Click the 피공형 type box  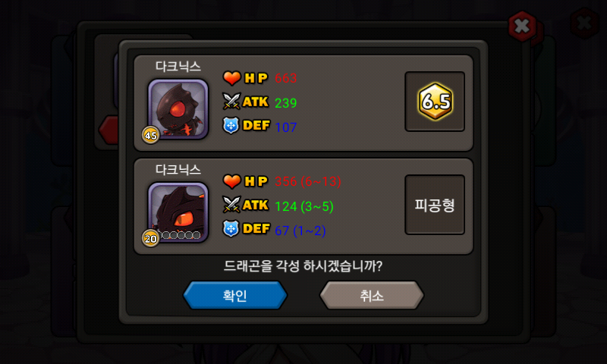point(435,205)
